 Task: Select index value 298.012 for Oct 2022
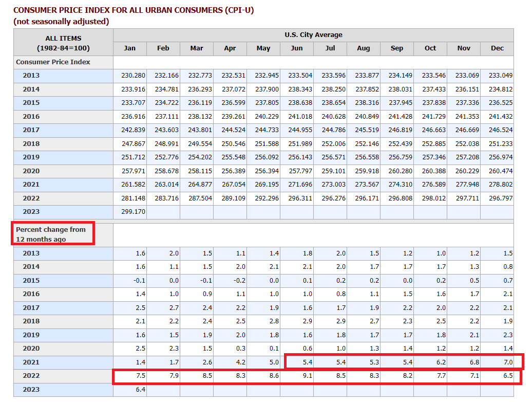[433, 198]
